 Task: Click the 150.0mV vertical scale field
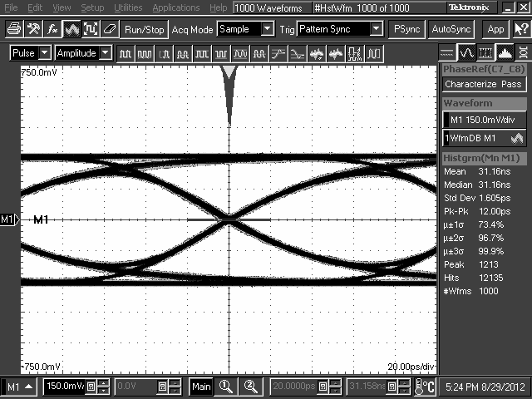(65, 387)
